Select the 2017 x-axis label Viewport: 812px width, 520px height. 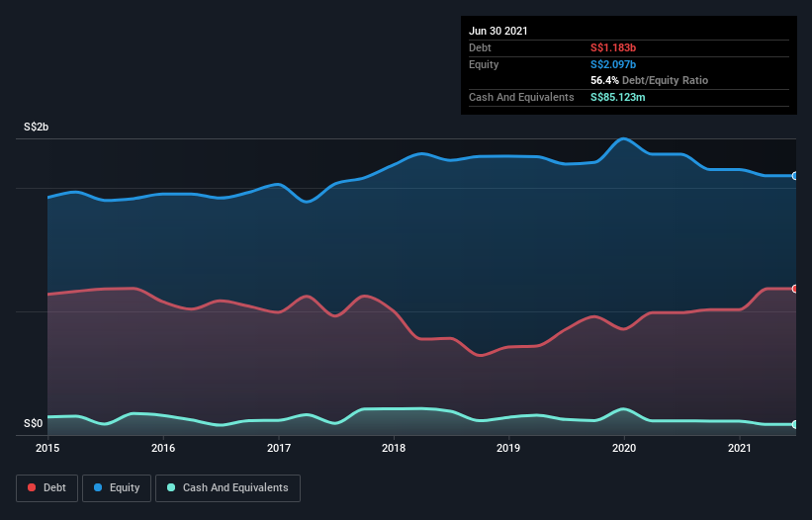click(279, 448)
